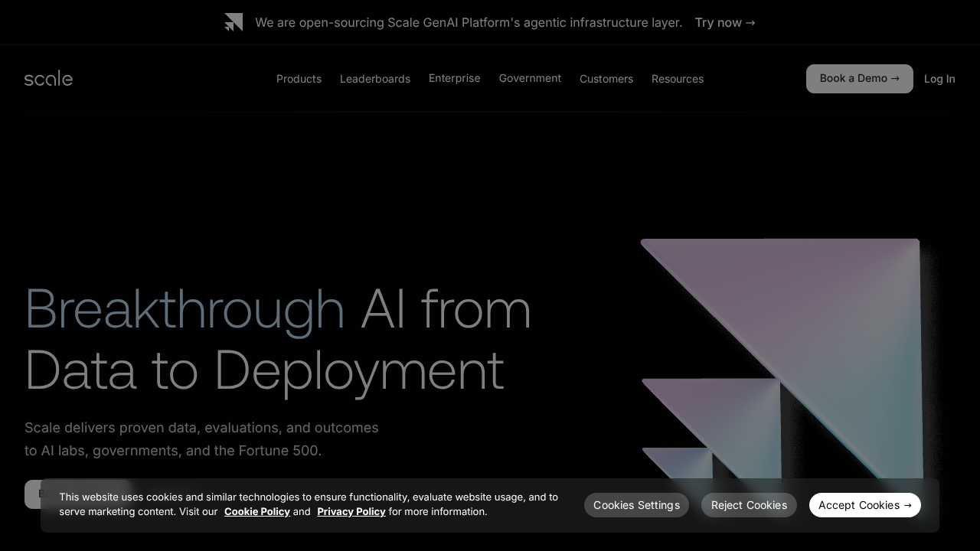Screen dimensions: 980x551
Task: Open the Cookie Policy page
Action: (257, 511)
